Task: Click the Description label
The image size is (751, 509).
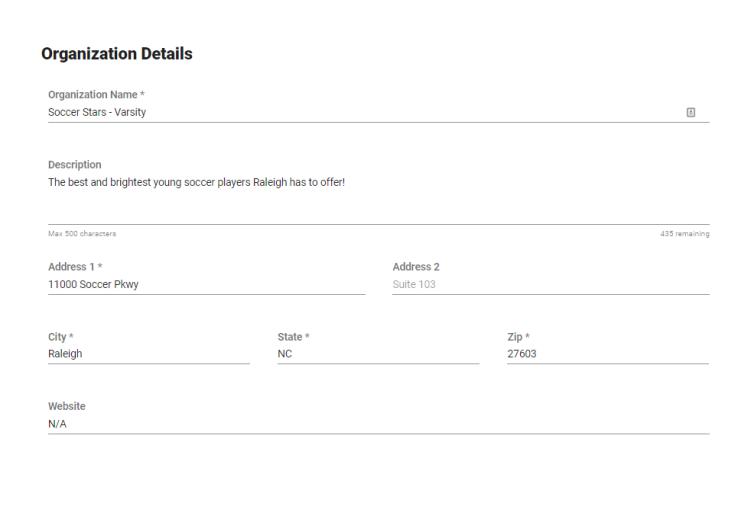Action: tap(75, 165)
